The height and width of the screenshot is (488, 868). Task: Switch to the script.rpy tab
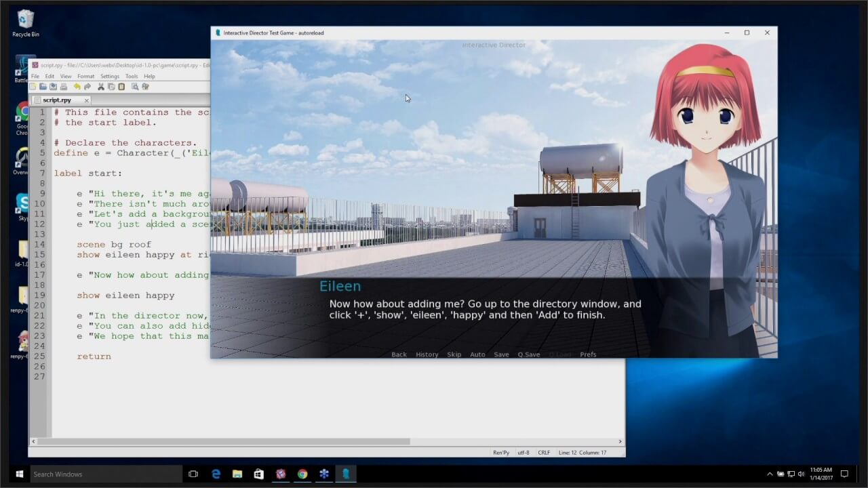56,100
